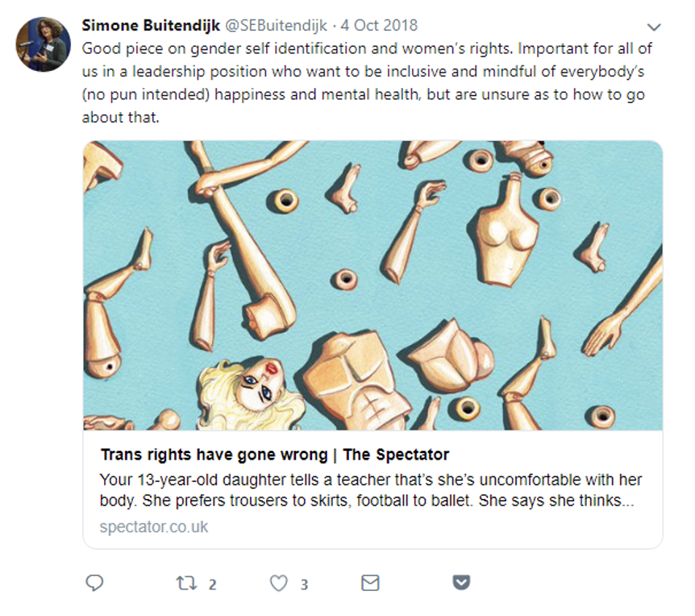Expand the tweet options chevron

tap(654, 27)
